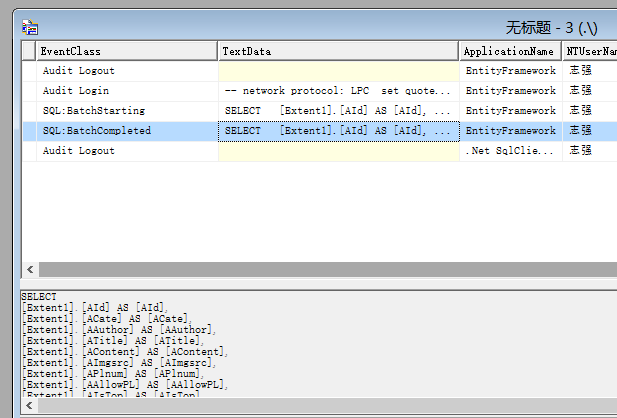Click the highlighted SELECT TextData cell of SQL:BatchCompleted

[x=338, y=131]
